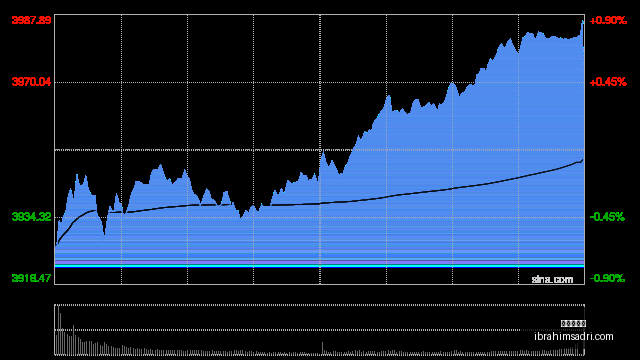Click the 3970.04 price label
This screenshot has width=640, height=360.
click(31, 82)
